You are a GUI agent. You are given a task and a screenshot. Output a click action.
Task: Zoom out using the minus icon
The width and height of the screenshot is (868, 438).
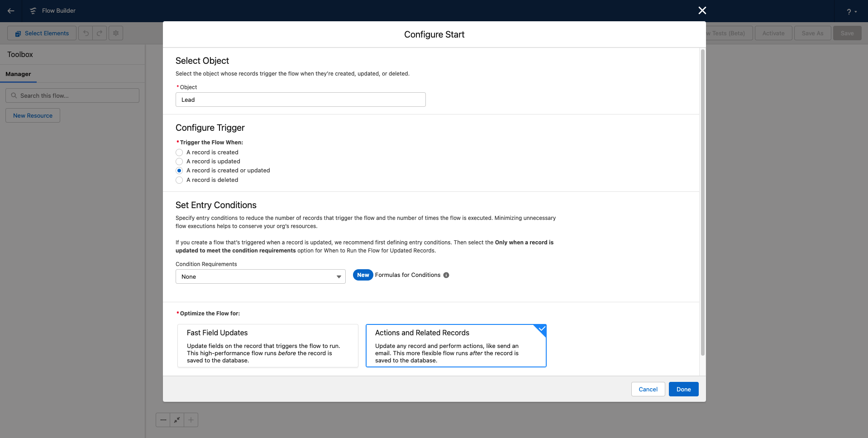[x=163, y=420]
